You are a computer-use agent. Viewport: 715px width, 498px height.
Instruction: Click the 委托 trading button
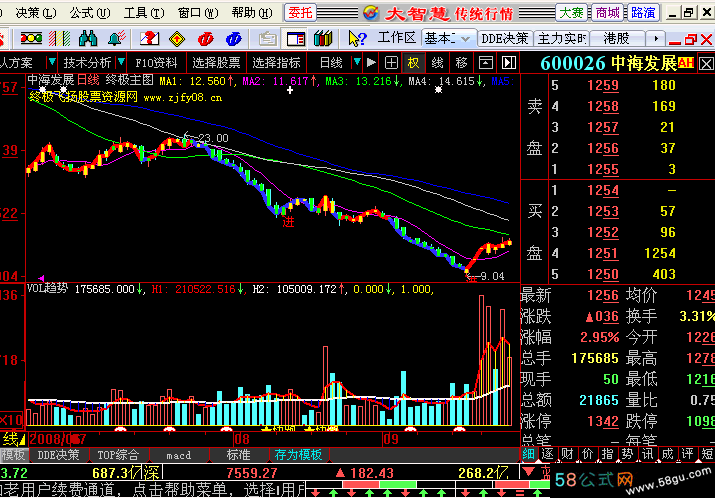pos(300,13)
